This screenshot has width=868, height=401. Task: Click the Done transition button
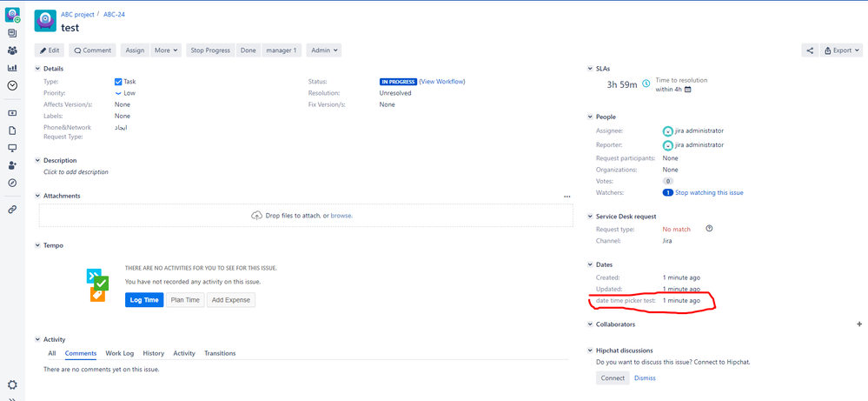coord(248,50)
